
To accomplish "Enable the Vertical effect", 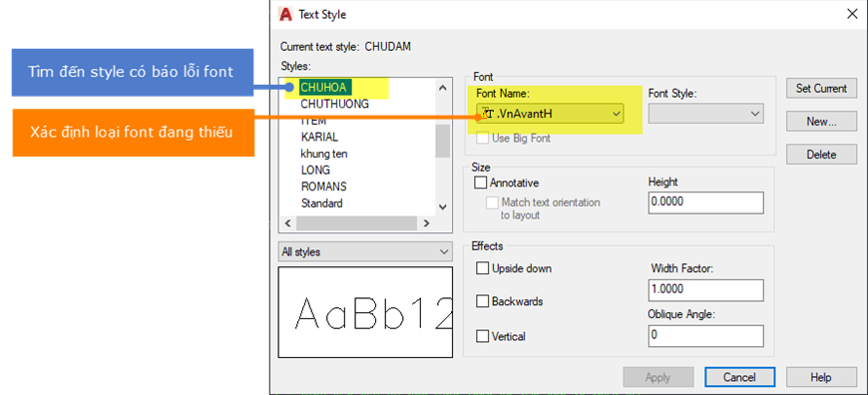I will point(483,336).
